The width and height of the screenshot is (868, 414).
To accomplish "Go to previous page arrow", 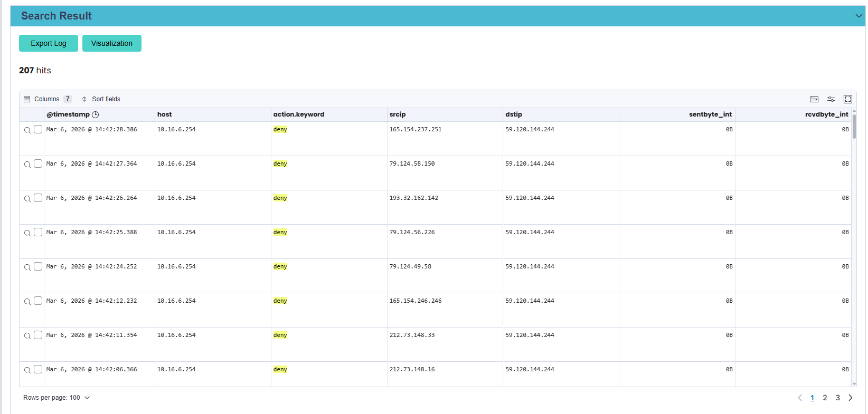I will (799, 398).
